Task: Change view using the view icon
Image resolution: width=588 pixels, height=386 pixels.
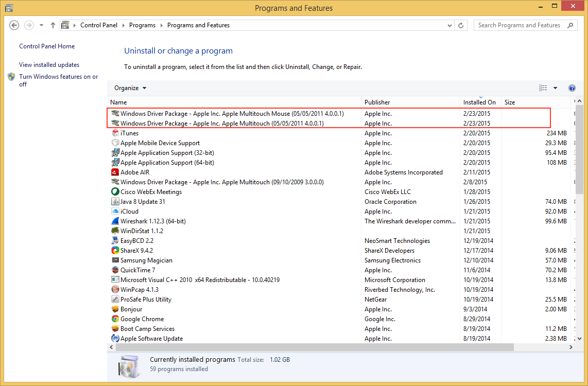Action: [543, 87]
